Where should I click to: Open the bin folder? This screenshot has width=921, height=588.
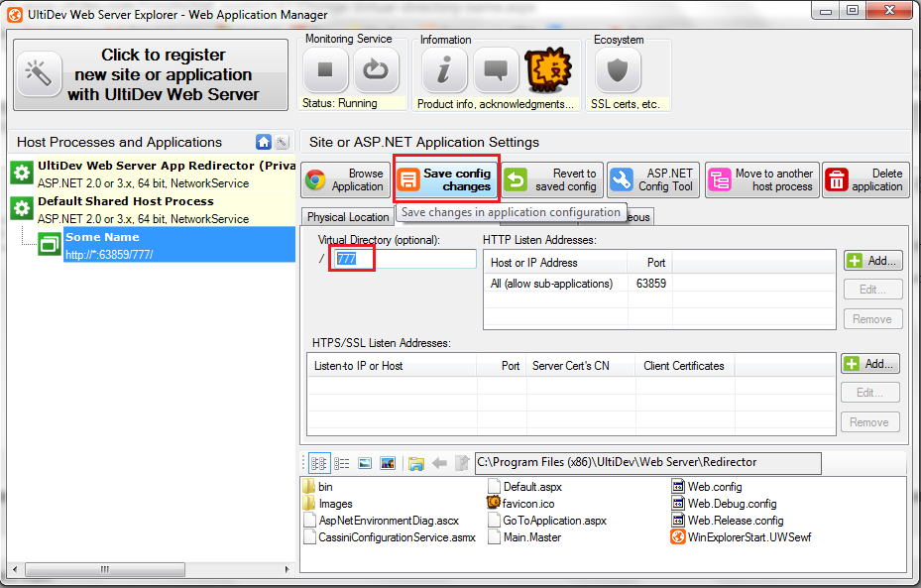pyautogui.click(x=318, y=487)
